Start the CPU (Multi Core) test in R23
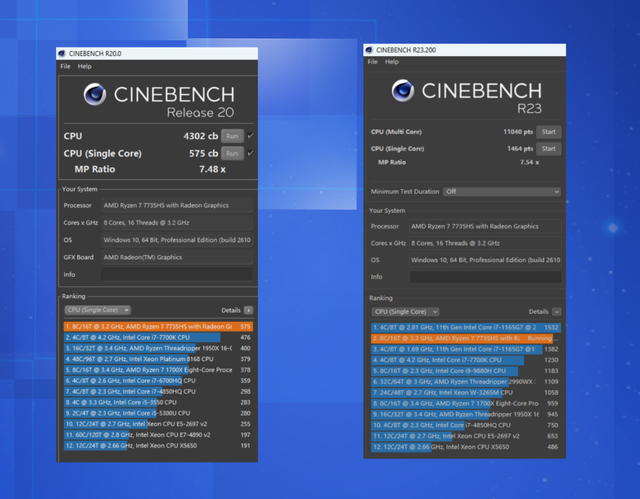The image size is (640, 499). [548, 132]
